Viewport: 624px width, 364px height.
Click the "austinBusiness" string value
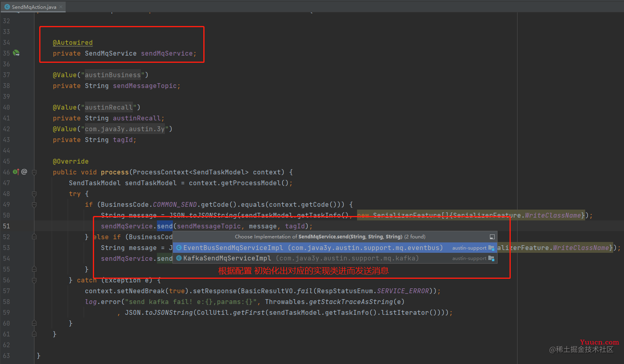click(113, 75)
